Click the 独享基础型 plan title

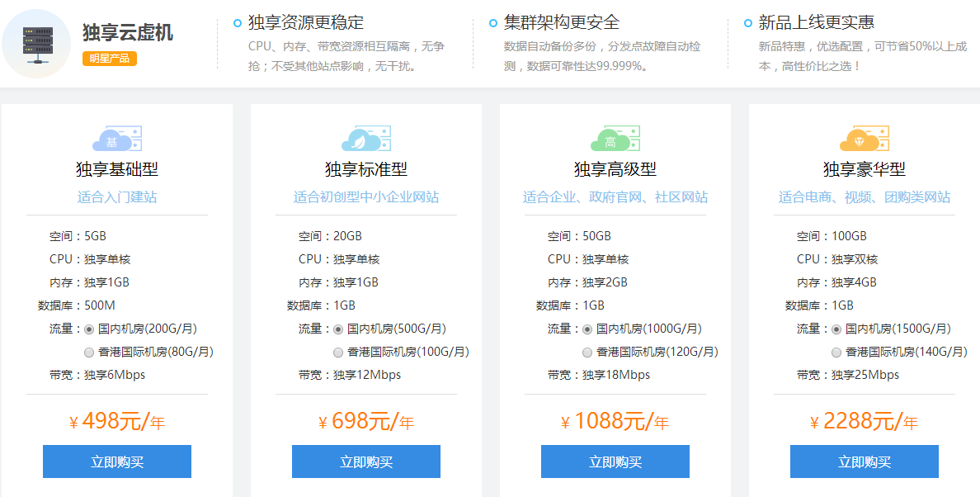click(117, 169)
